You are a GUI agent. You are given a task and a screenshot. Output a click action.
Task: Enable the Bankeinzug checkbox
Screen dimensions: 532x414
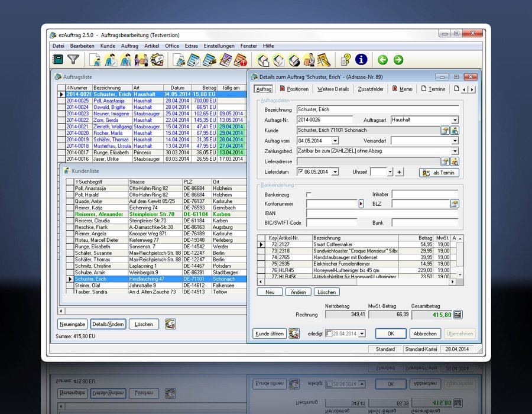309,195
